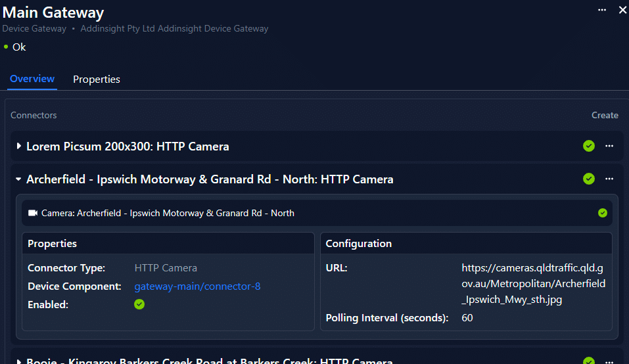Open the gateway-main/connector-8 link
629x364 pixels.
(x=197, y=286)
